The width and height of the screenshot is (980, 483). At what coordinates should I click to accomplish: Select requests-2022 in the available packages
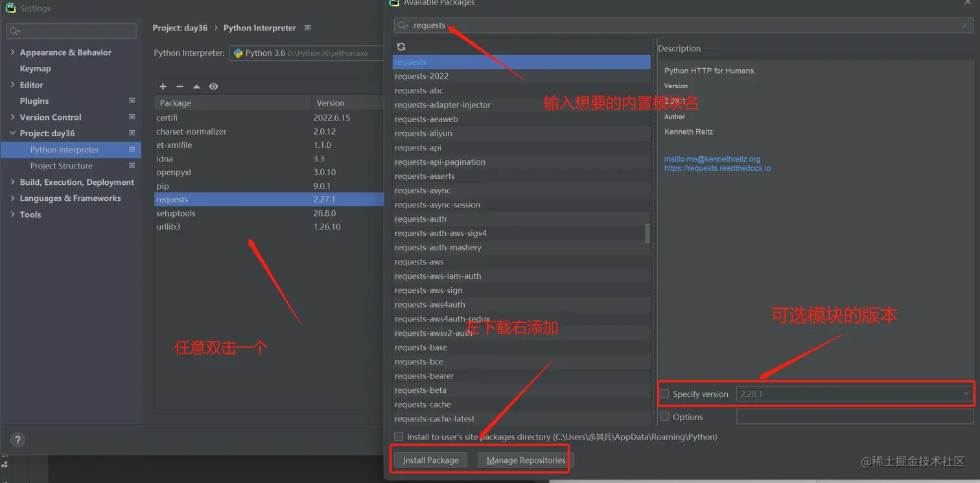pyautogui.click(x=522, y=77)
